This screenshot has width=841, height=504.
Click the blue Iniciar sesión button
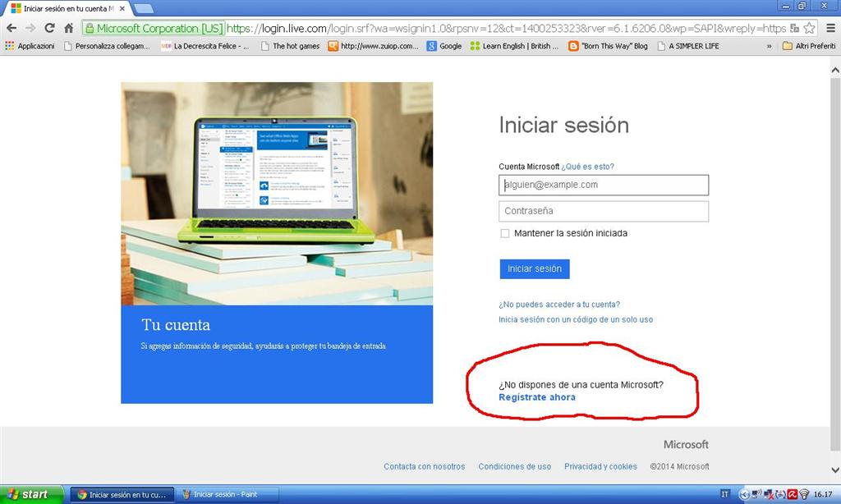535,268
